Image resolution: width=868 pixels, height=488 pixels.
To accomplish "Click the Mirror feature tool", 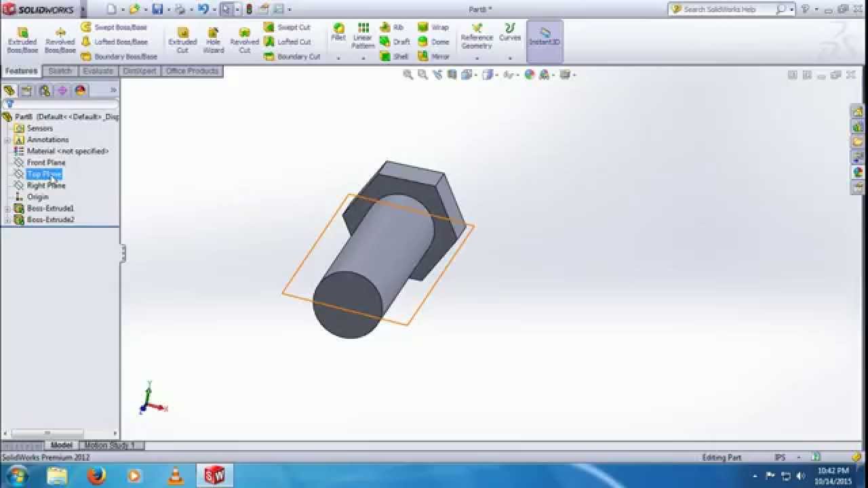I will click(434, 57).
